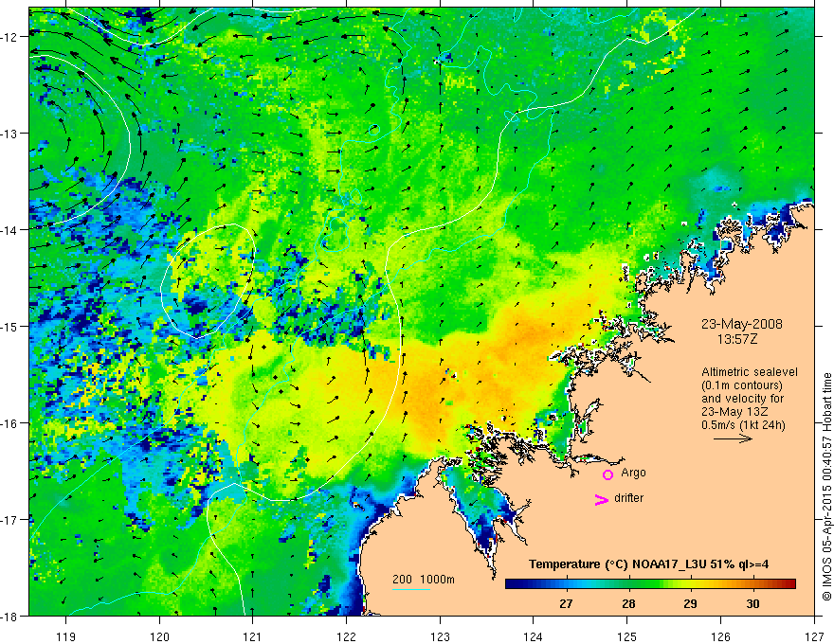Viewport: 834px width, 644px height.
Task: Click the 'Argo' legend label
Action: 633,473
